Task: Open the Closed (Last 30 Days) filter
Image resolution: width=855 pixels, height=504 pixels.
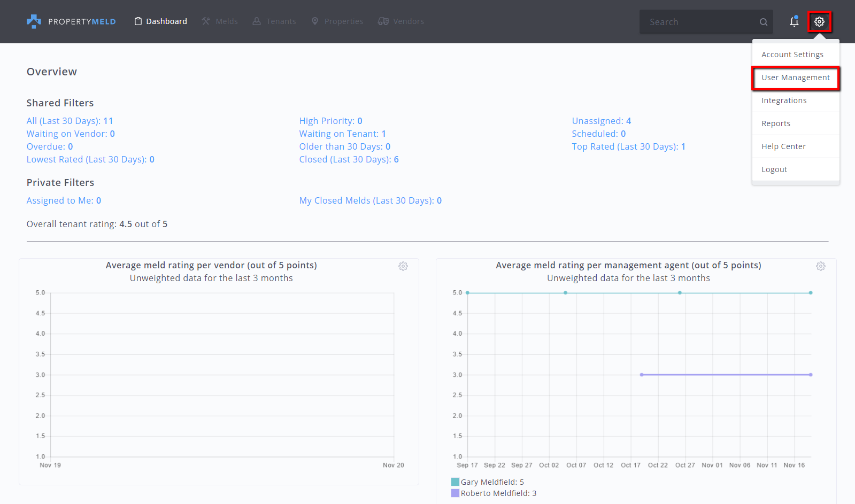Action: click(349, 159)
